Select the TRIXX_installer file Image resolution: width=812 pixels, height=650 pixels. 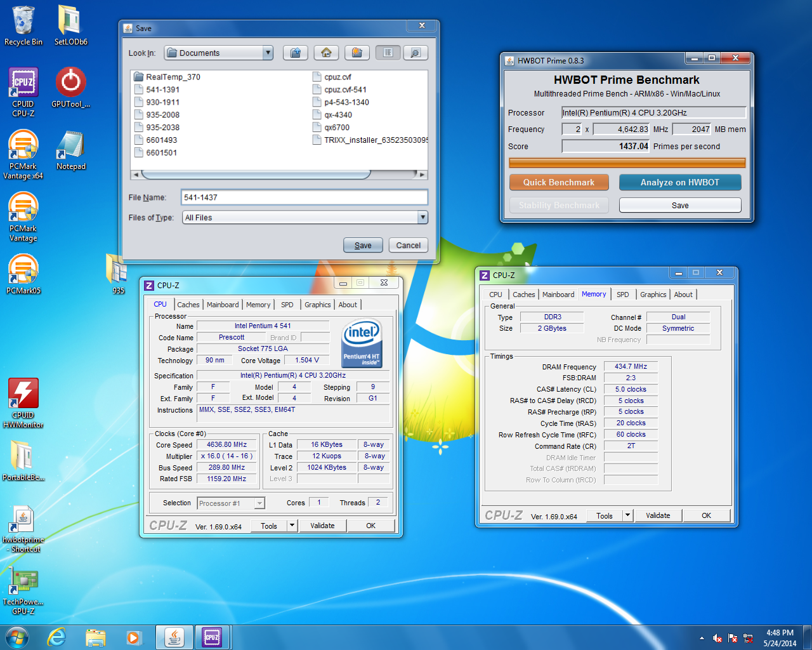tap(370, 140)
